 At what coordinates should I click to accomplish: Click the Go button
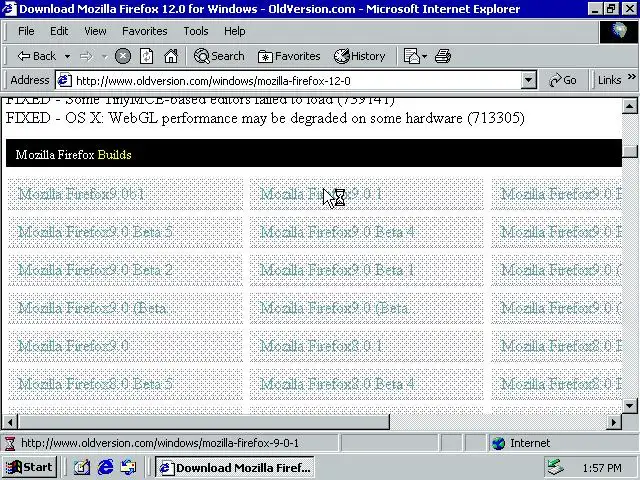point(563,80)
